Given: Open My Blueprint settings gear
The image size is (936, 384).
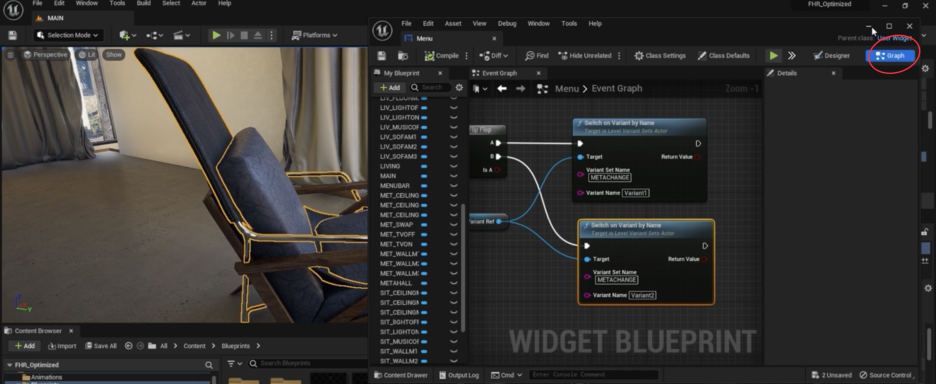Looking at the screenshot, I should coord(459,87).
